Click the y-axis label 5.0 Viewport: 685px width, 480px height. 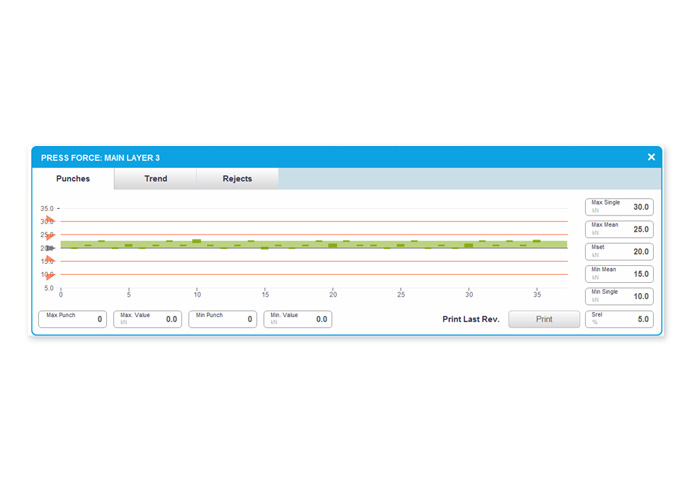click(48, 288)
